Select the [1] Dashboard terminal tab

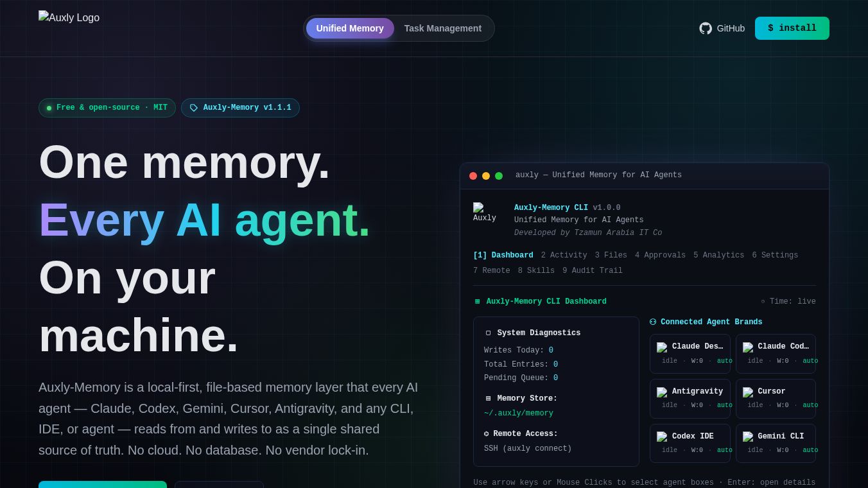[x=503, y=255]
